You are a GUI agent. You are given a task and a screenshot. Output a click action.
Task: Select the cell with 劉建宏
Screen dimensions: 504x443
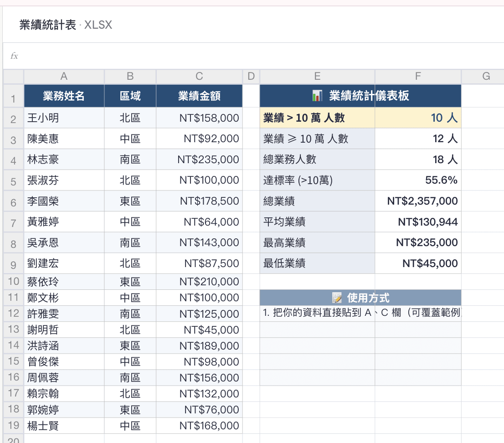64,263
